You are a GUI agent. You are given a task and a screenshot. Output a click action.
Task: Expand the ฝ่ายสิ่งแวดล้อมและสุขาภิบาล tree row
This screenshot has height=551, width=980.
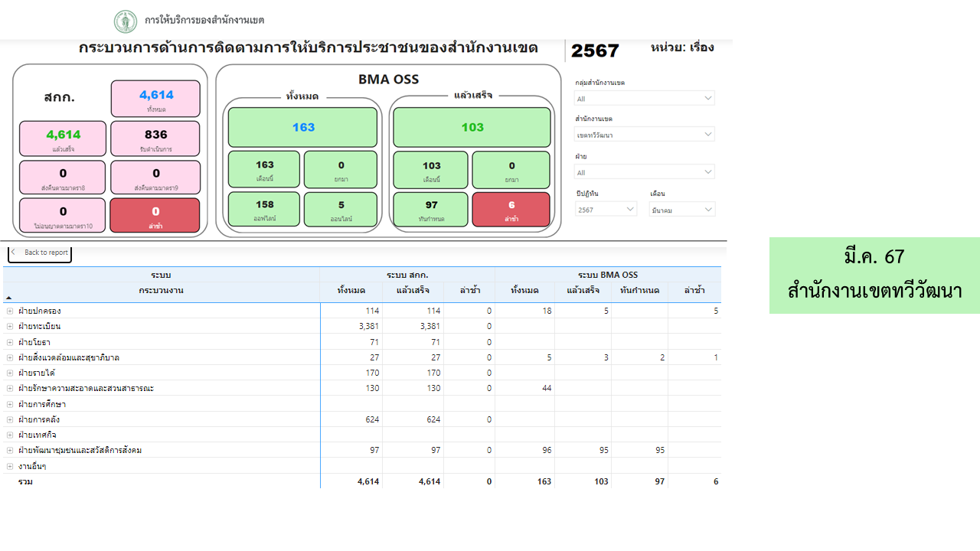pos(10,357)
